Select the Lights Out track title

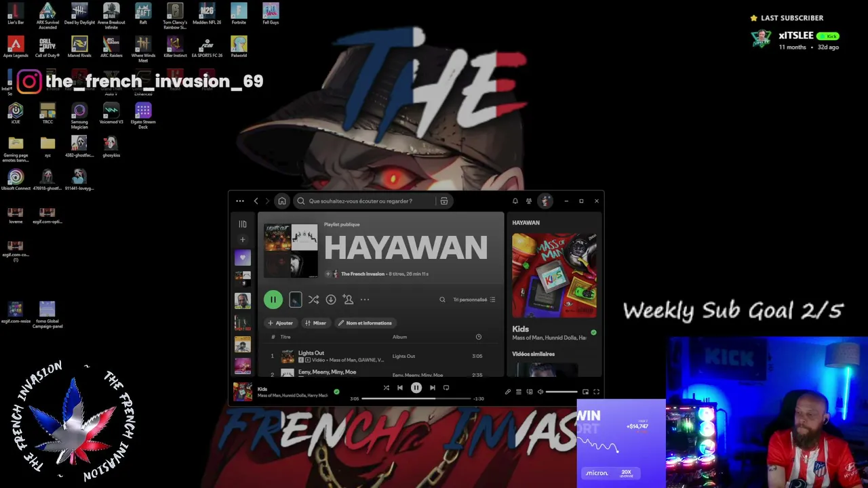click(311, 353)
